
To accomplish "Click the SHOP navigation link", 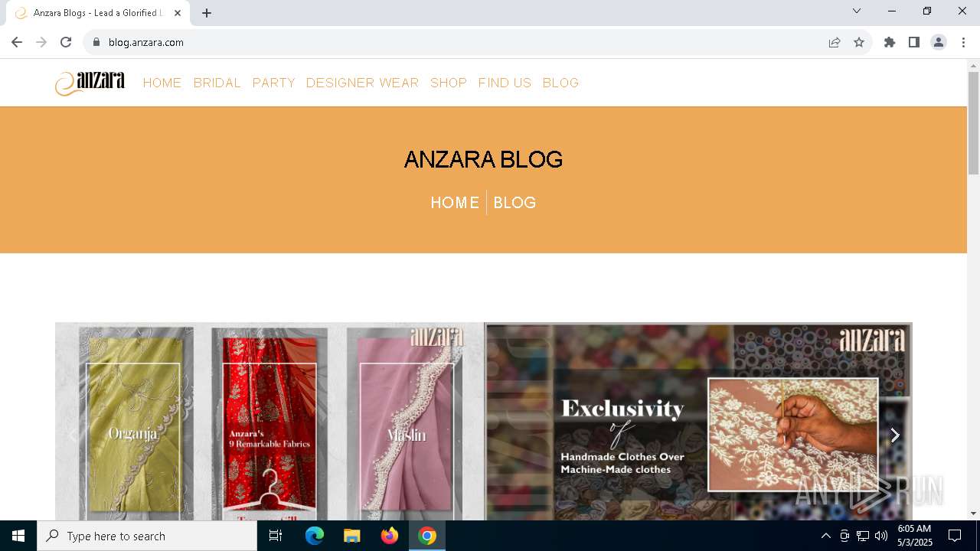I will [x=449, y=83].
